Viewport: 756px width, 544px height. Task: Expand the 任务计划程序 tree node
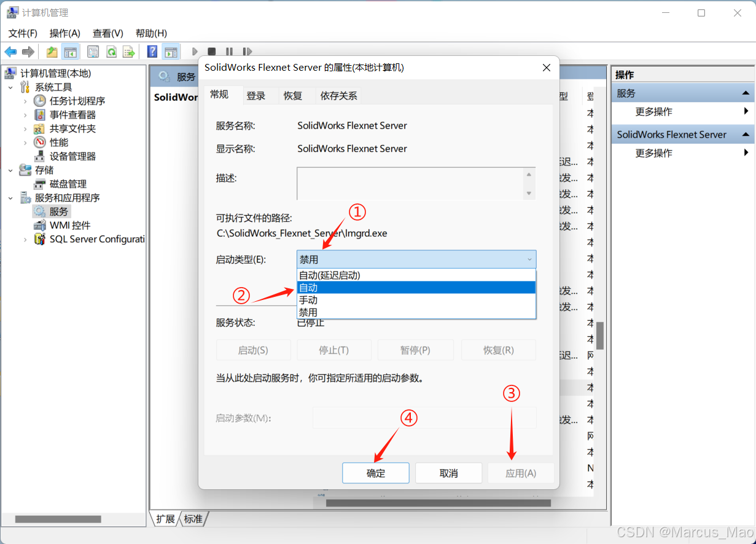pyautogui.click(x=25, y=101)
